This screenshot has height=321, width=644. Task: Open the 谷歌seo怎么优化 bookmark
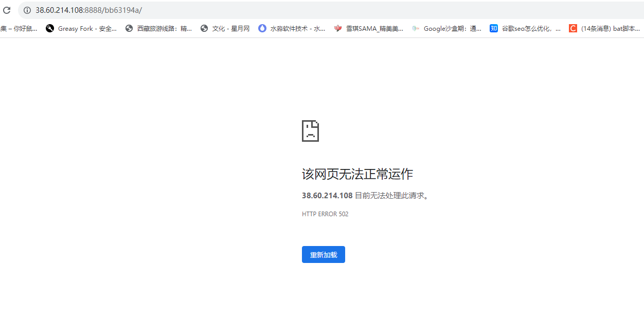point(525,29)
